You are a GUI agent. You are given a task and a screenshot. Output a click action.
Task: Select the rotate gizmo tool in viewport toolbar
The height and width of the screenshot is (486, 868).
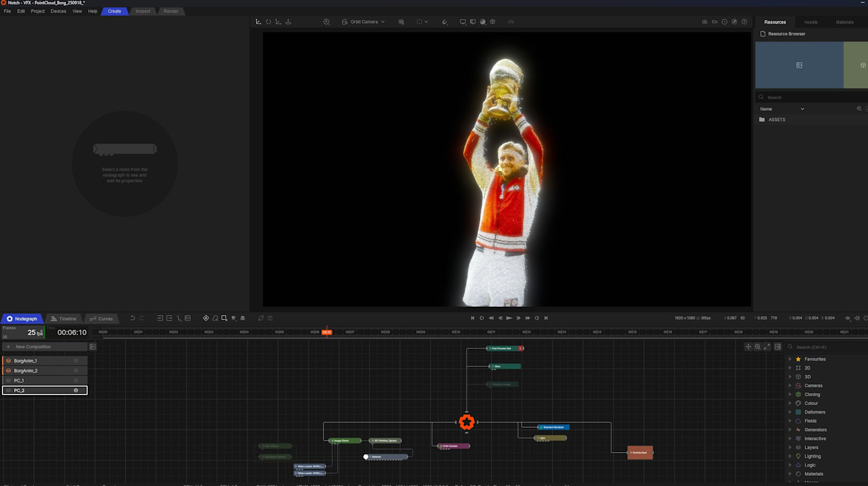(268, 22)
